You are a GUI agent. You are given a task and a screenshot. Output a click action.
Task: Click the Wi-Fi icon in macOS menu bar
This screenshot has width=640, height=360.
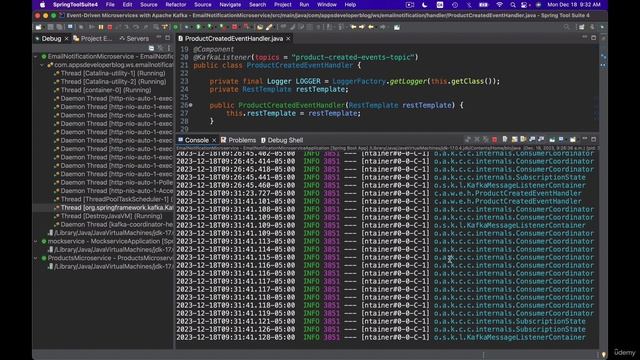499,5
